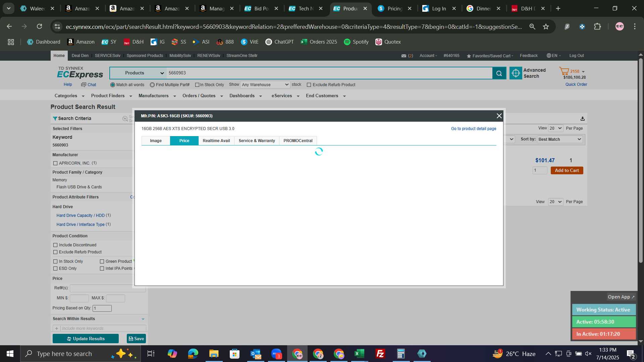Open Outlook from the taskbar
The height and width of the screenshot is (362, 644).
(x=256, y=354)
